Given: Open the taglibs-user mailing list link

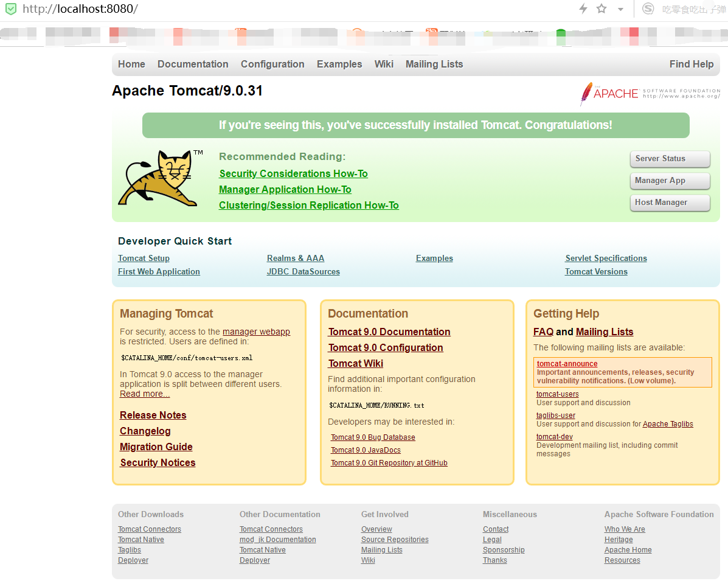Looking at the screenshot, I should tap(556, 416).
